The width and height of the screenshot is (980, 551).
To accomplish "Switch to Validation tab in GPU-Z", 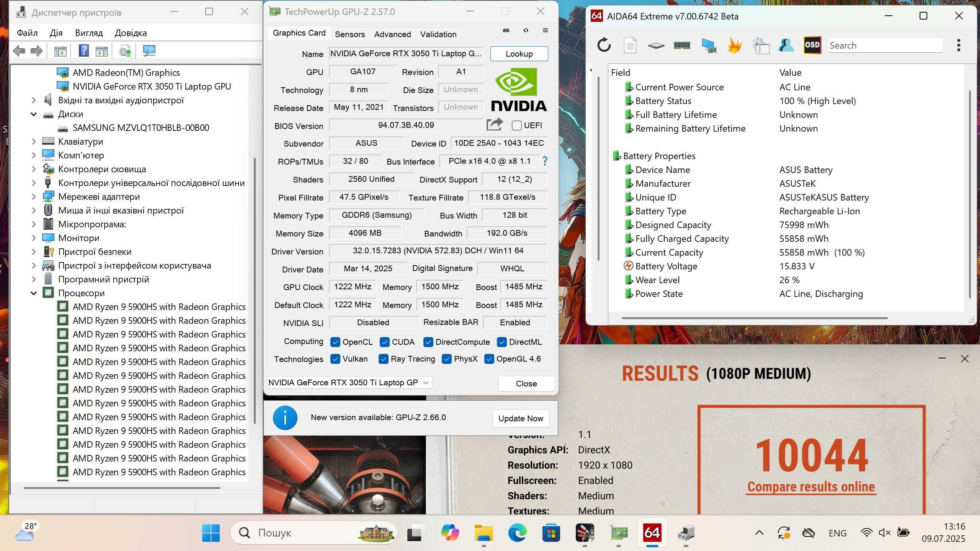I will (x=438, y=34).
